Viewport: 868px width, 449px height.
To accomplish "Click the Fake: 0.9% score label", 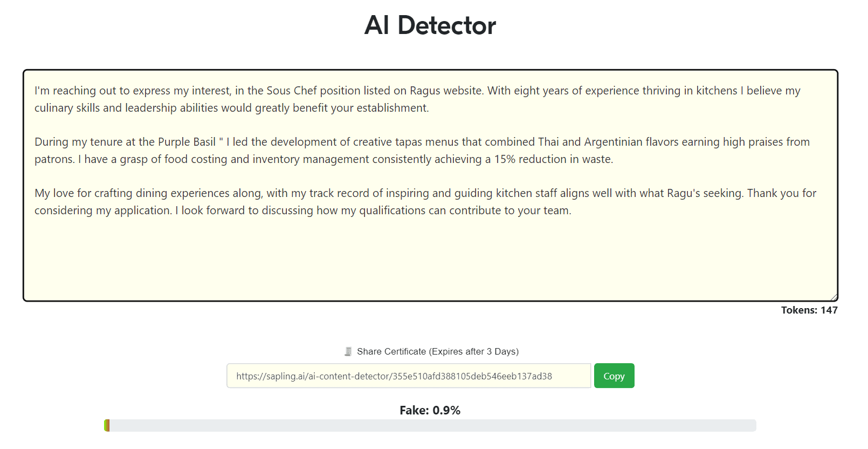I will coord(430,411).
